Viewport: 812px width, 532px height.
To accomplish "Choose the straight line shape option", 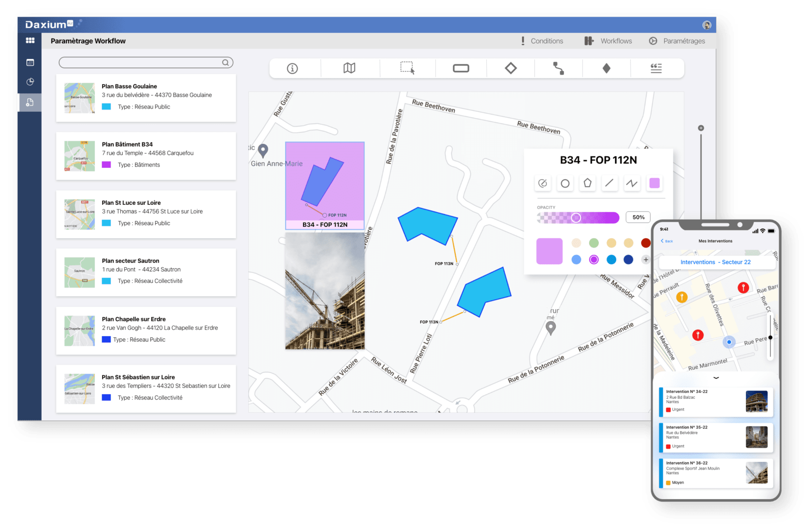I will [x=610, y=183].
